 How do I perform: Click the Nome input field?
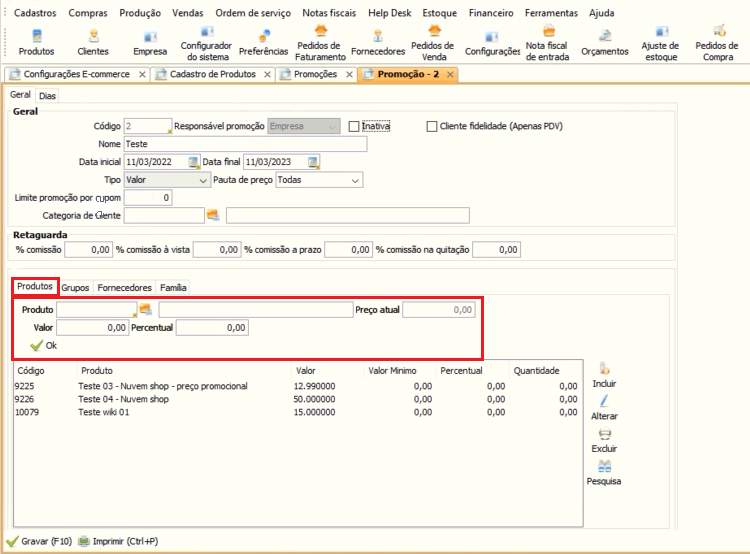coord(245,144)
